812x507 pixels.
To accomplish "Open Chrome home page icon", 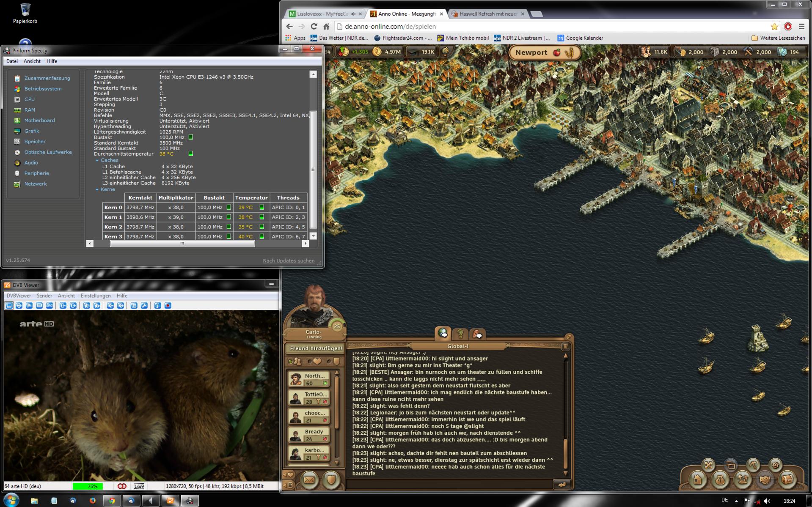I will point(326,26).
